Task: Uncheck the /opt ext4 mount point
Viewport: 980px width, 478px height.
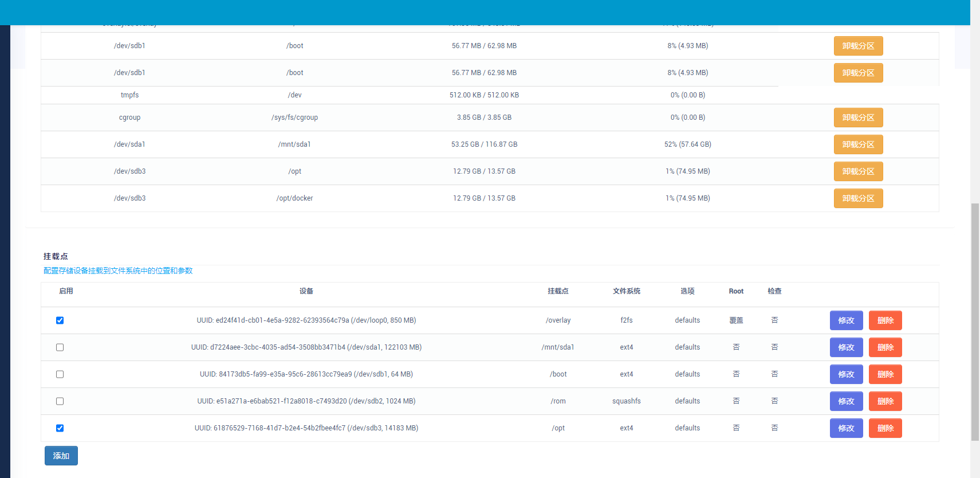Action: click(60, 428)
